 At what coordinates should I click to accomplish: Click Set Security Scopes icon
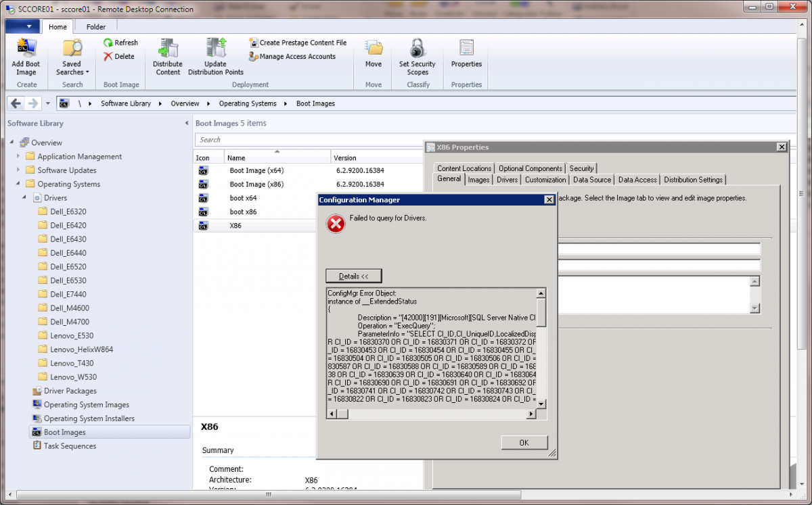click(418, 48)
